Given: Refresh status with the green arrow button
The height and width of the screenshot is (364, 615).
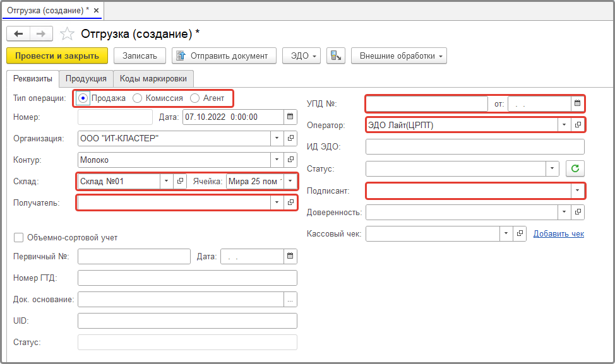Looking at the screenshot, I should pyautogui.click(x=575, y=168).
